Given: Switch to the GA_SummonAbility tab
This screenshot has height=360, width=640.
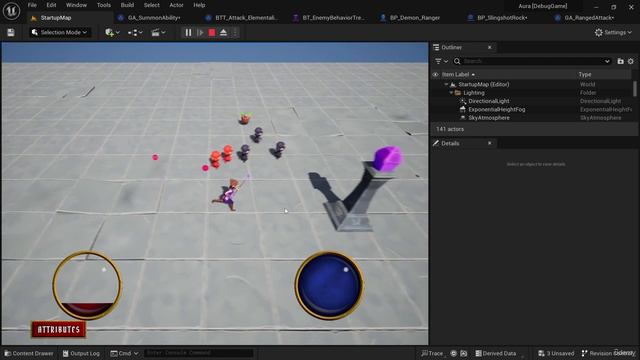Looking at the screenshot, I should tap(154, 18).
